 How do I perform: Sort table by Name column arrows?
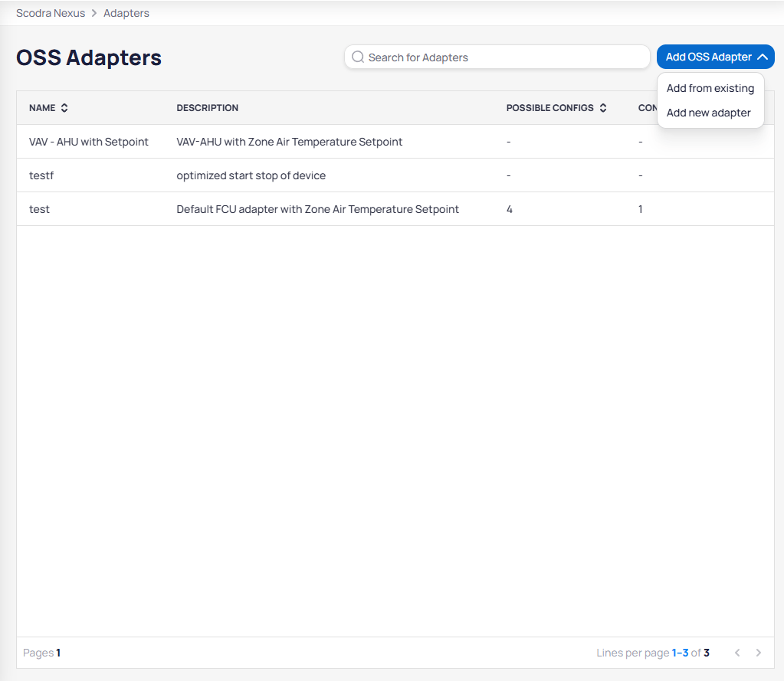click(x=64, y=108)
